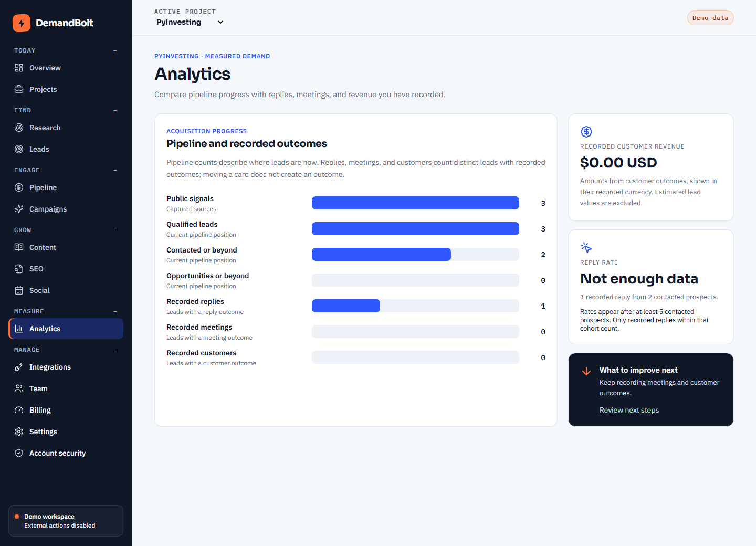This screenshot has height=546, width=756.
Task: Open the Account security page
Action: [66, 453]
